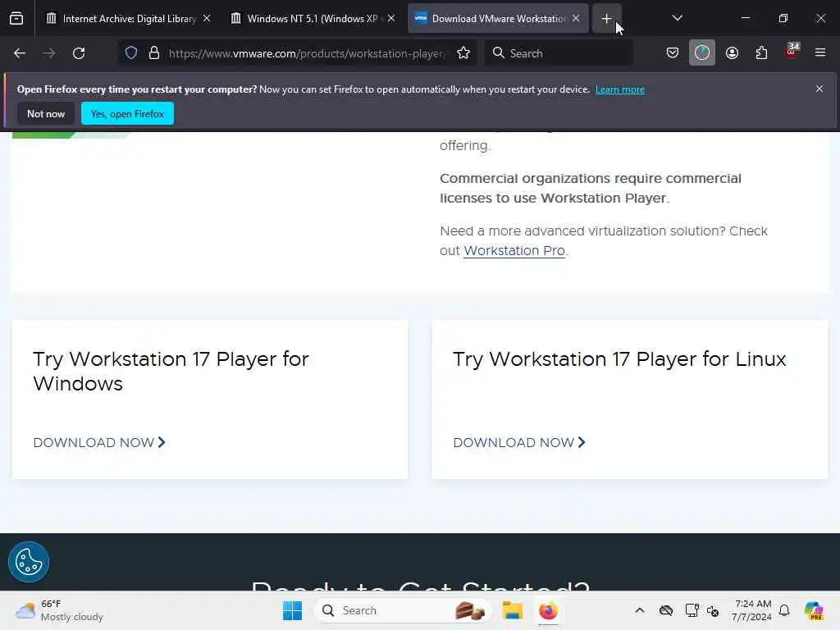Download Workstation 17 Player for Windows
Image resolution: width=840 pixels, height=630 pixels.
click(99, 442)
